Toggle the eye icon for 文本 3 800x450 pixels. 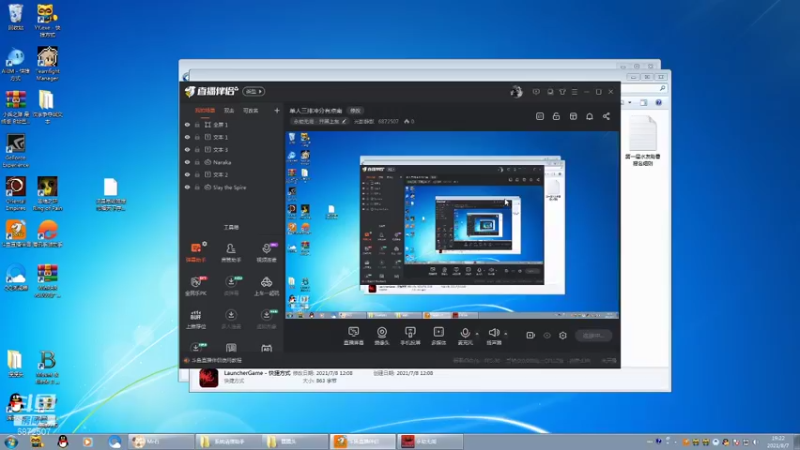pos(187,149)
